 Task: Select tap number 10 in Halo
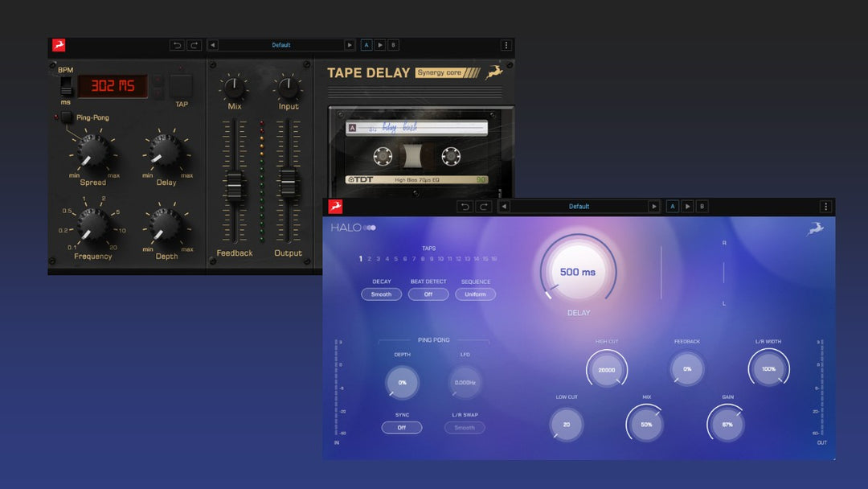click(440, 259)
